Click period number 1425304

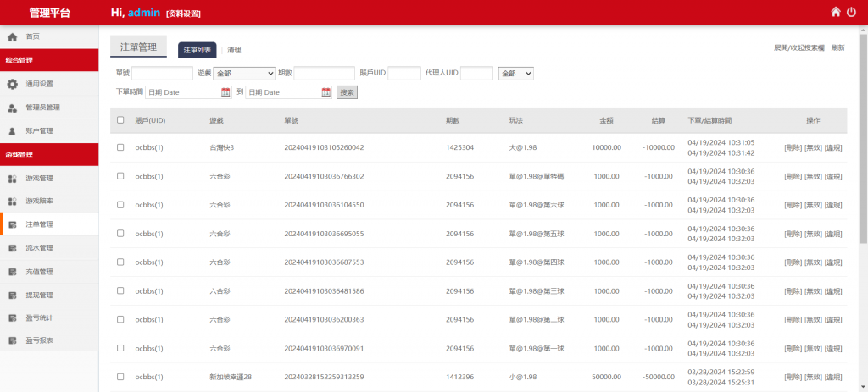click(x=460, y=147)
